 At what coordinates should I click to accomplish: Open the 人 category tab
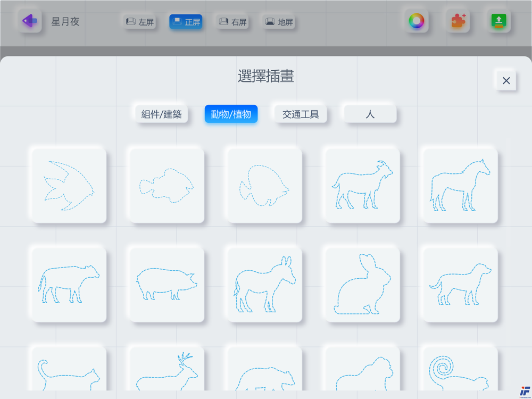point(370,114)
